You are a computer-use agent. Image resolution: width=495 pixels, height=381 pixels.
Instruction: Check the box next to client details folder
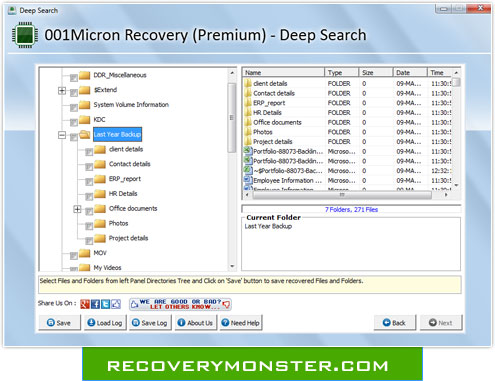coord(89,152)
